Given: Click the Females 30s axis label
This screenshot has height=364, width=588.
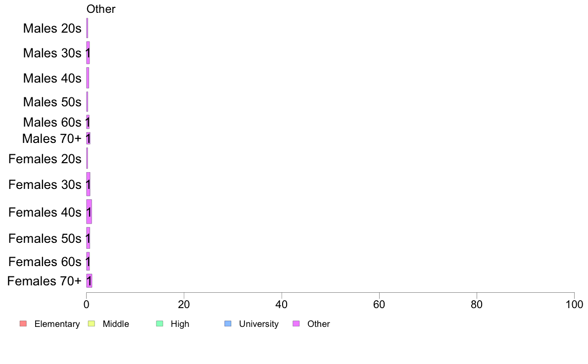Looking at the screenshot, I should tap(45, 184).
